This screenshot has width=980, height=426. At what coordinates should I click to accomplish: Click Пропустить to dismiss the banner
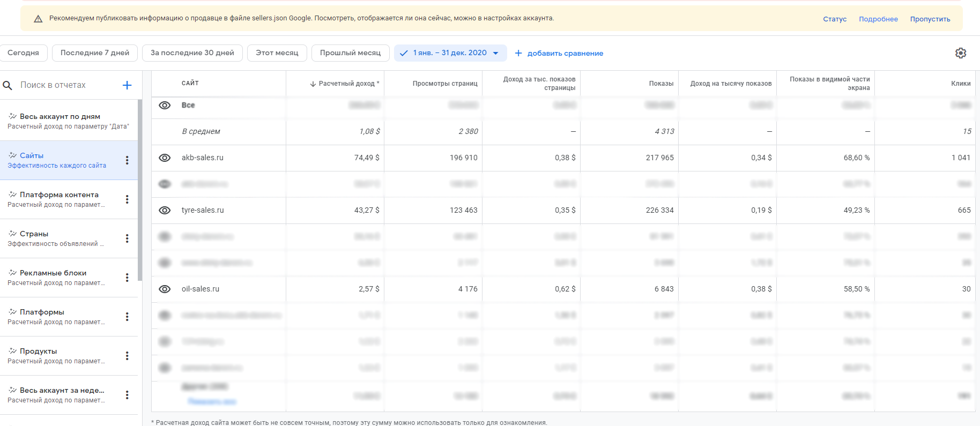(x=930, y=19)
